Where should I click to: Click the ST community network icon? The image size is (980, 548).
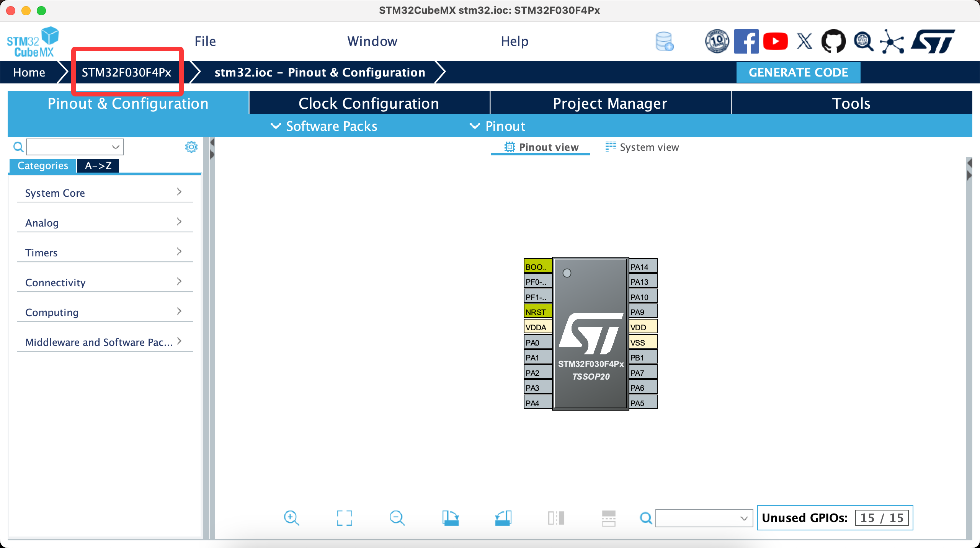892,41
